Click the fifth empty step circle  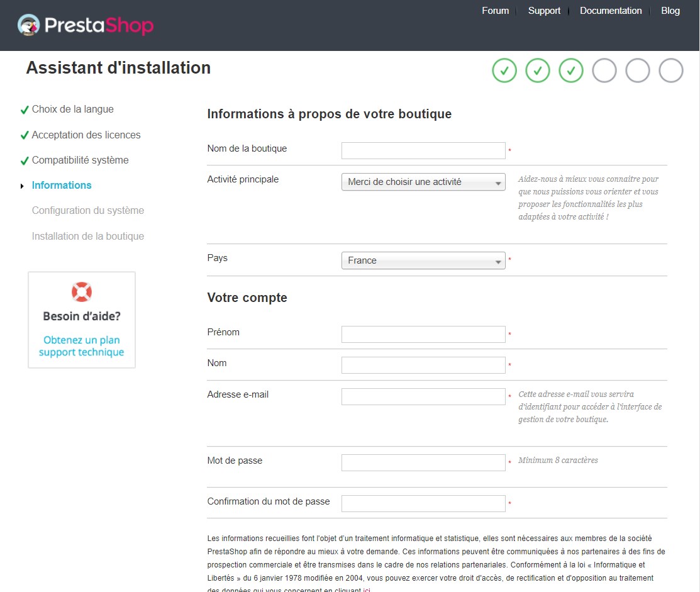click(x=638, y=70)
